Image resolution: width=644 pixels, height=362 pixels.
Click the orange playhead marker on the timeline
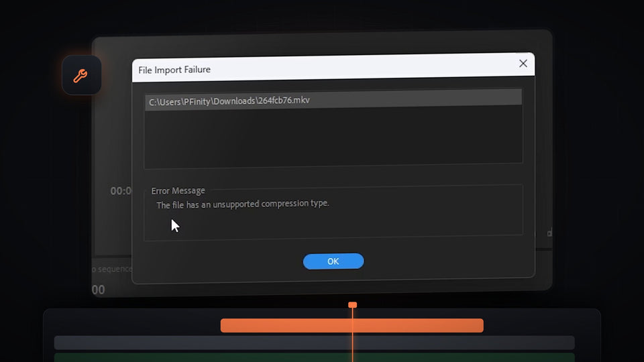(x=352, y=305)
